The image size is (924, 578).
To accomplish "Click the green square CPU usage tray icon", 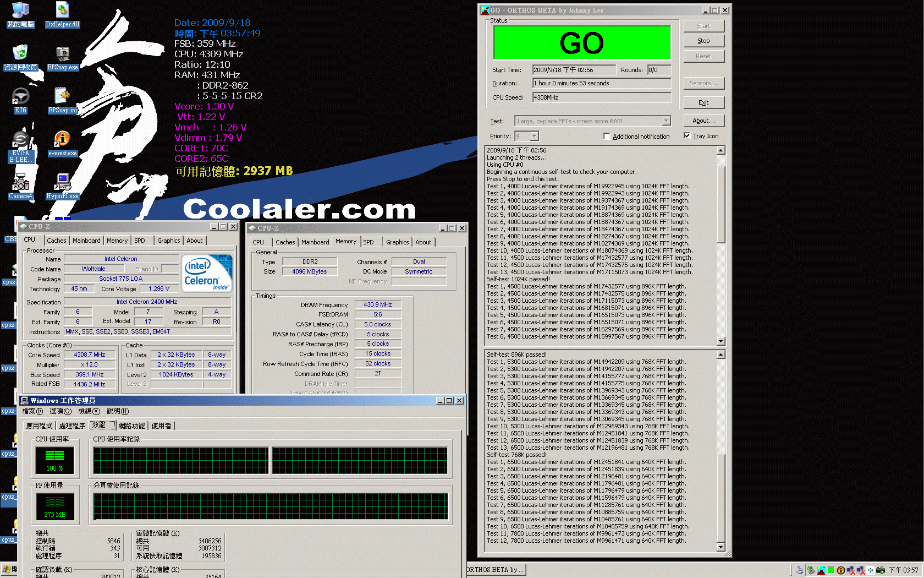I will 831,570.
